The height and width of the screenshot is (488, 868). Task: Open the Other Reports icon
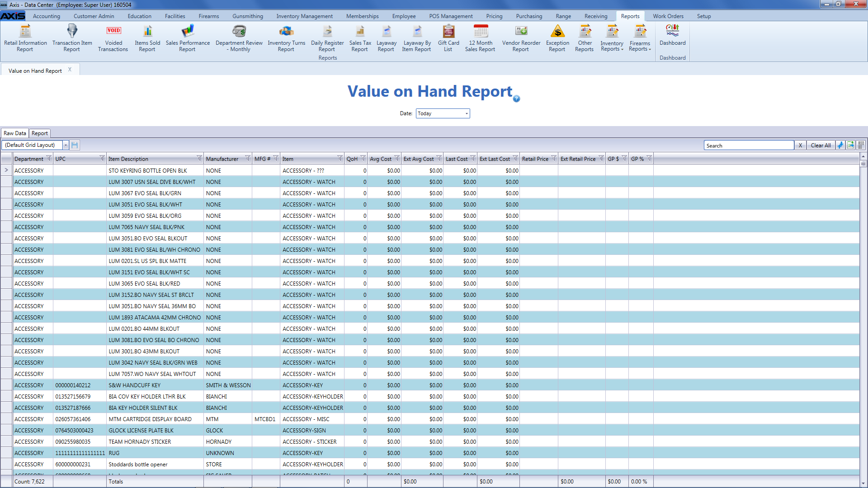[x=585, y=38]
